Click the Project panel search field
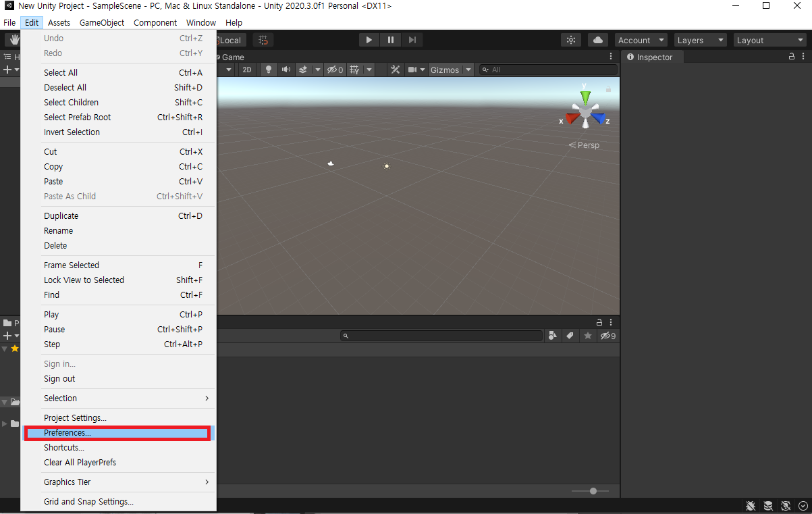Image resolution: width=812 pixels, height=514 pixels. tap(441, 336)
